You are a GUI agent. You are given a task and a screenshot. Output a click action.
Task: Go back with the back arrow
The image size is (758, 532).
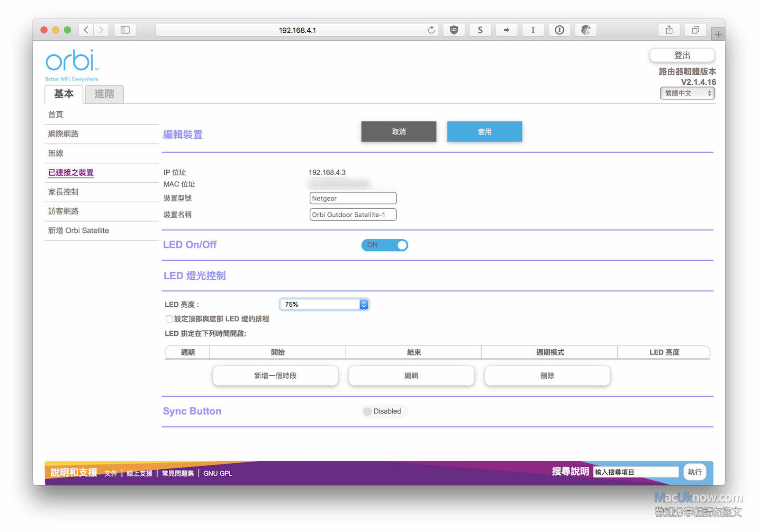[86, 30]
